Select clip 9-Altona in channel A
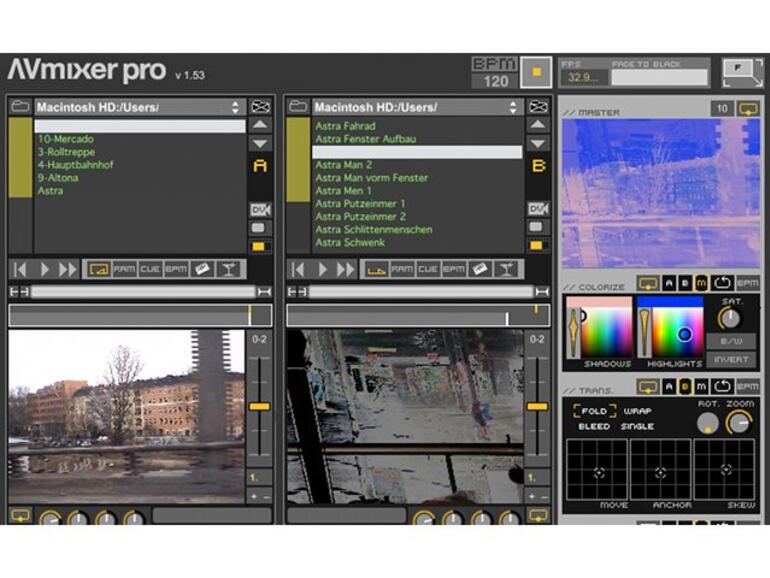This screenshot has height=578, width=770. (x=58, y=177)
